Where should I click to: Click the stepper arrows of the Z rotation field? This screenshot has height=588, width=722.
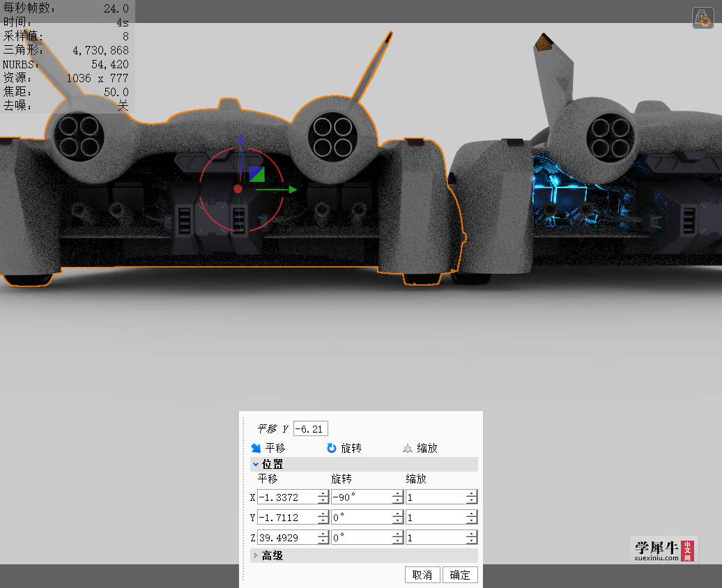398,537
